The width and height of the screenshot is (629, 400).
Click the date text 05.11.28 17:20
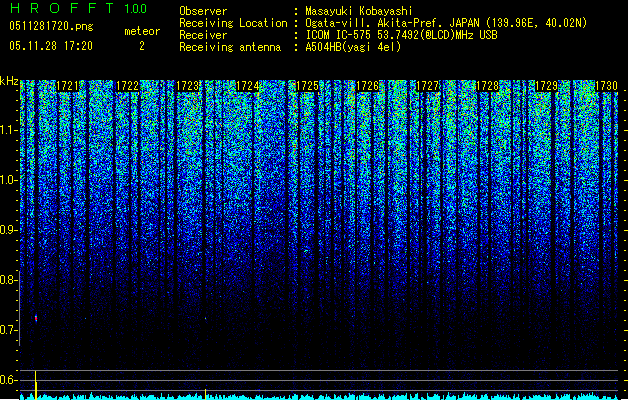51,46
